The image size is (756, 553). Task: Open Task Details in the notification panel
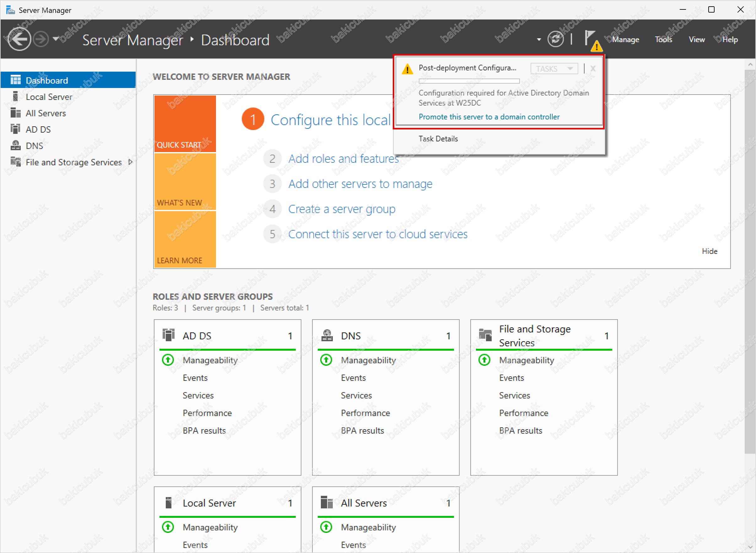[438, 139]
